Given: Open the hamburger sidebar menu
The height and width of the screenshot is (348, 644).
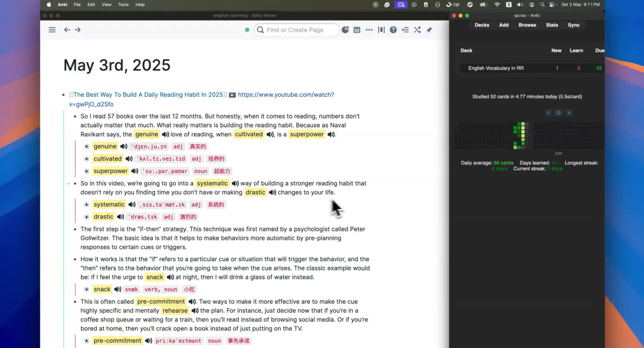Looking at the screenshot, I should click(52, 30).
